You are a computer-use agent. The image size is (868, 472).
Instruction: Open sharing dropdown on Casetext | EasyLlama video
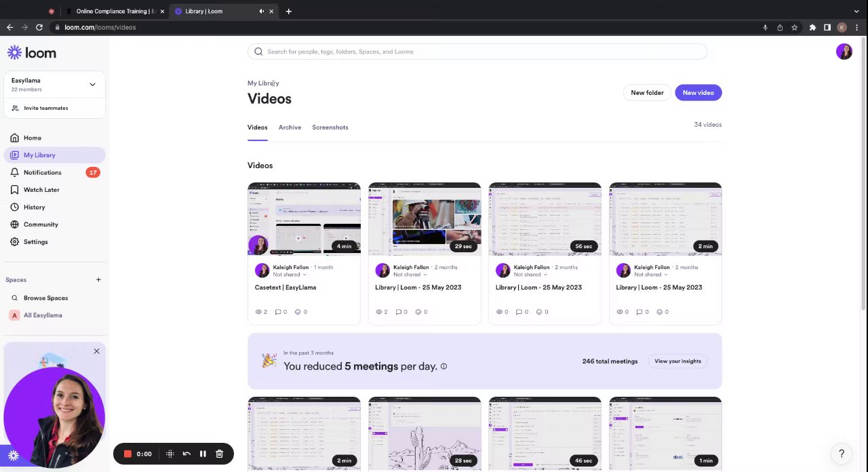point(290,275)
